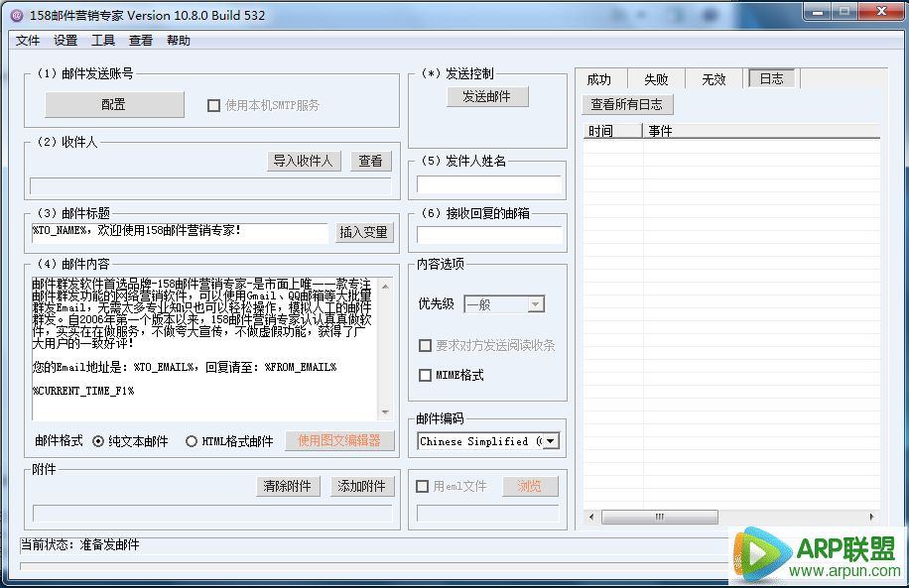This screenshot has height=588, width=909.
Task: Switch to the 日志 tab
Action: click(x=772, y=78)
